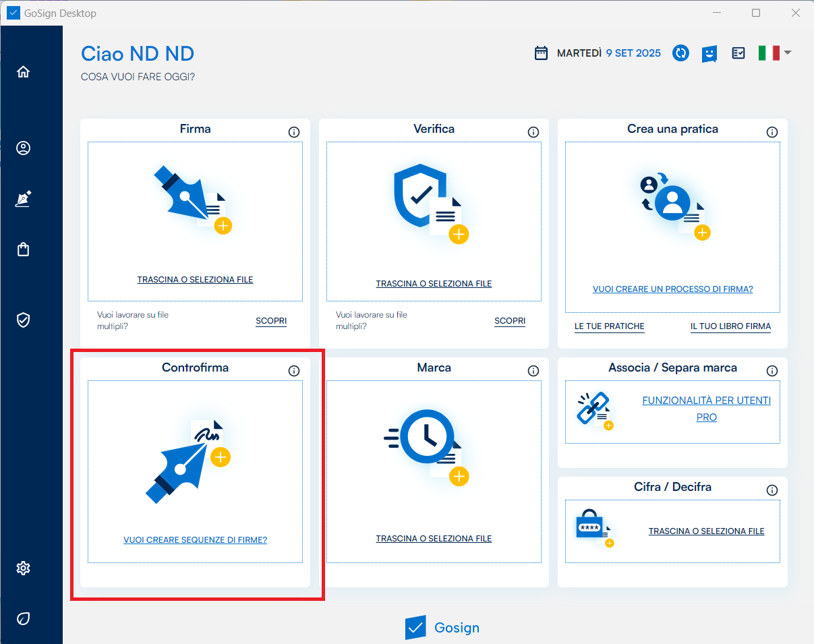
Task: Click info icon on Firma card
Action: (x=294, y=132)
